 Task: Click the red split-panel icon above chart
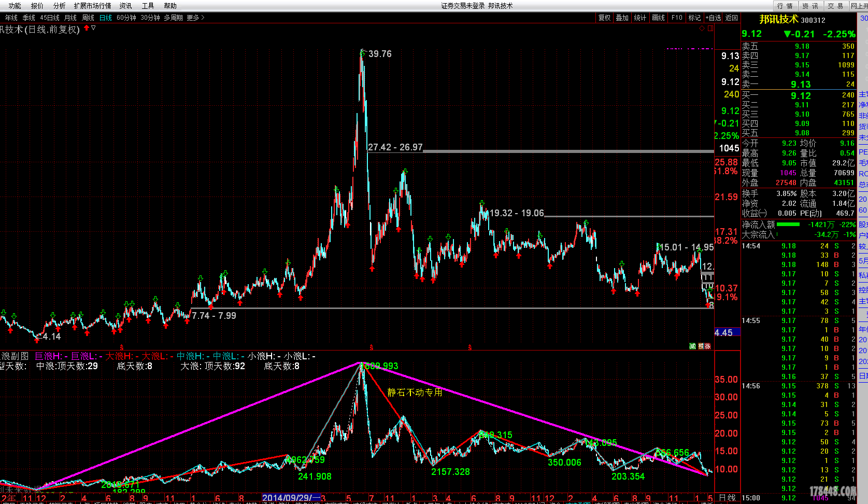point(710,29)
